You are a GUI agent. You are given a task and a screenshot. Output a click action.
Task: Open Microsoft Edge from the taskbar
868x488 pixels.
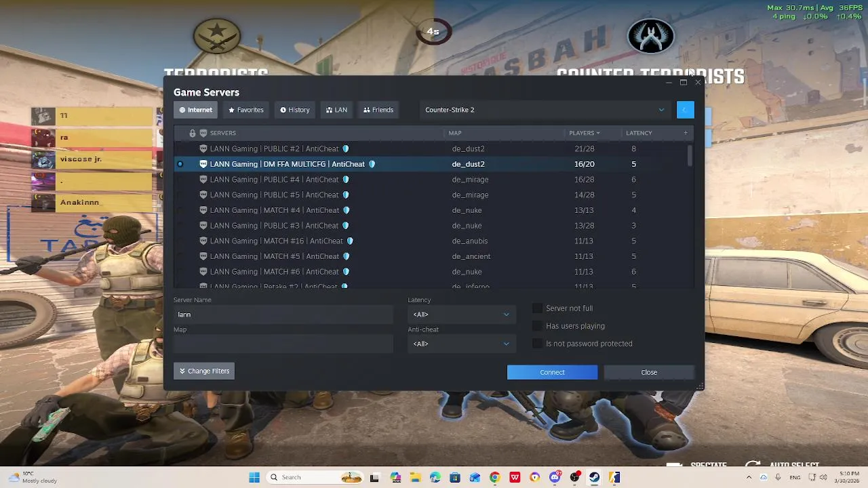pyautogui.click(x=435, y=477)
